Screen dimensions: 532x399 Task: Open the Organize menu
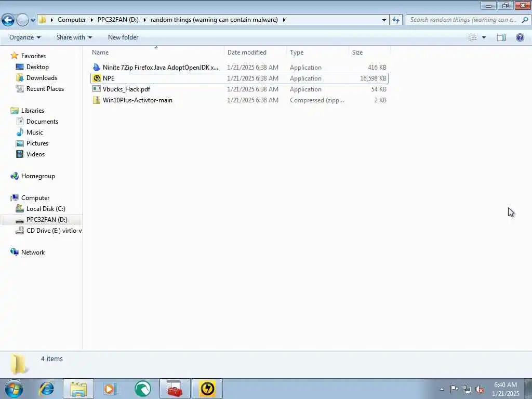click(25, 37)
